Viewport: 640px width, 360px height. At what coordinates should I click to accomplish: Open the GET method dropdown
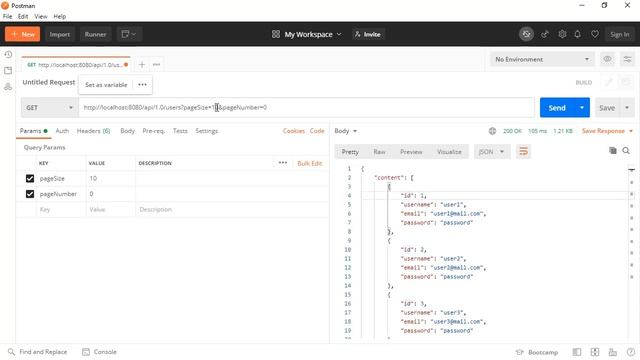pyautogui.click(x=49, y=108)
